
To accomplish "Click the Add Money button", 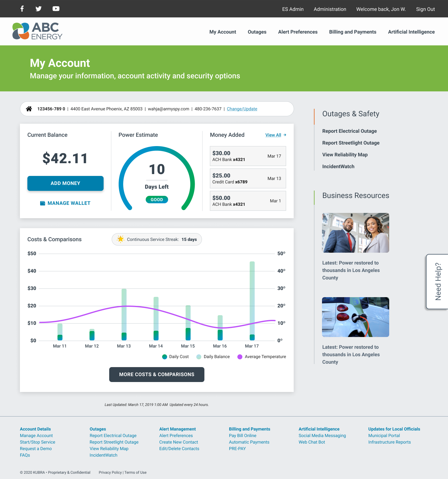I will tap(65, 183).
